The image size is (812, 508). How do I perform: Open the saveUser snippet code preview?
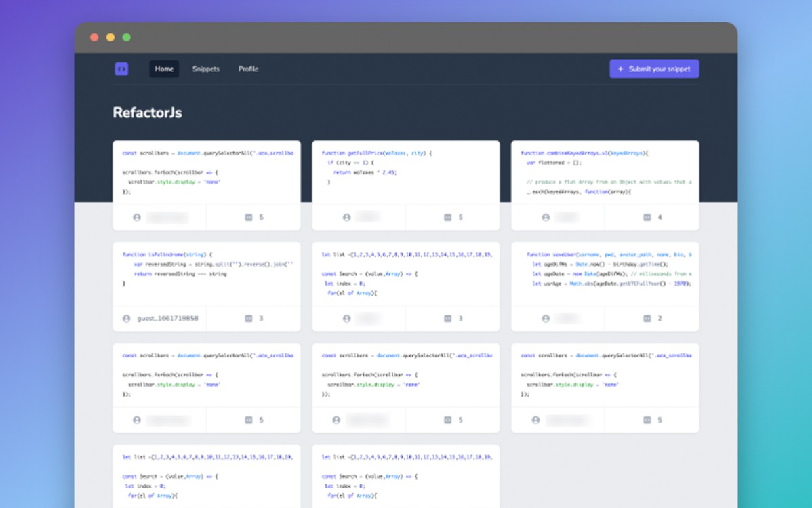pos(605,274)
